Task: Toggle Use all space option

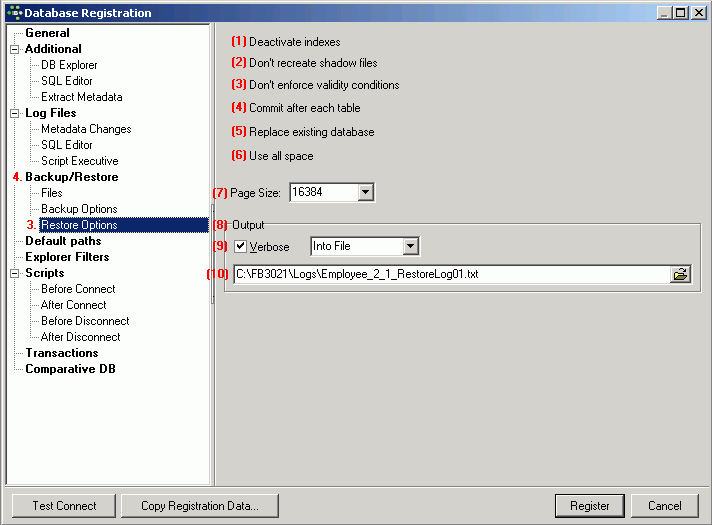Action: click(x=281, y=156)
